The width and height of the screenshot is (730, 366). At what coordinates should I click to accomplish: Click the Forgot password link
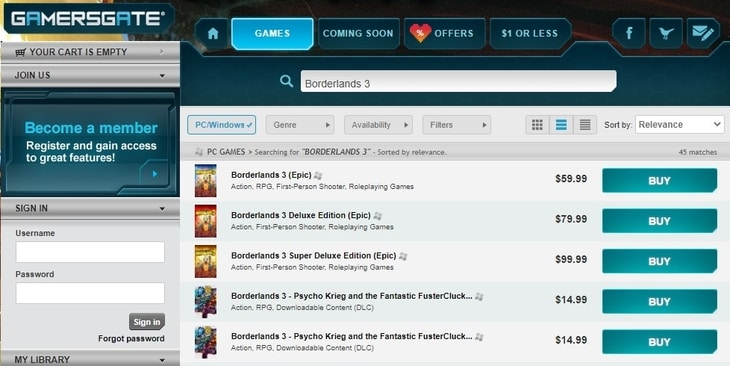(x=131, y=339)
